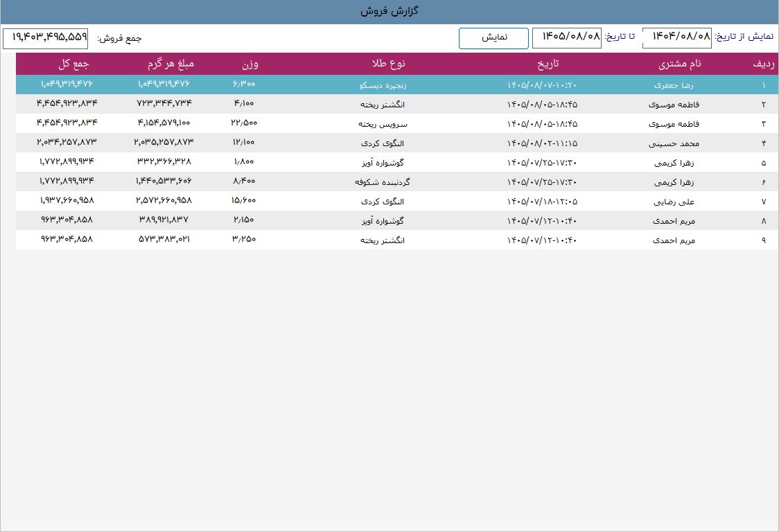Select 'فاطمه موسوی' in row ۳

point(674,124)
